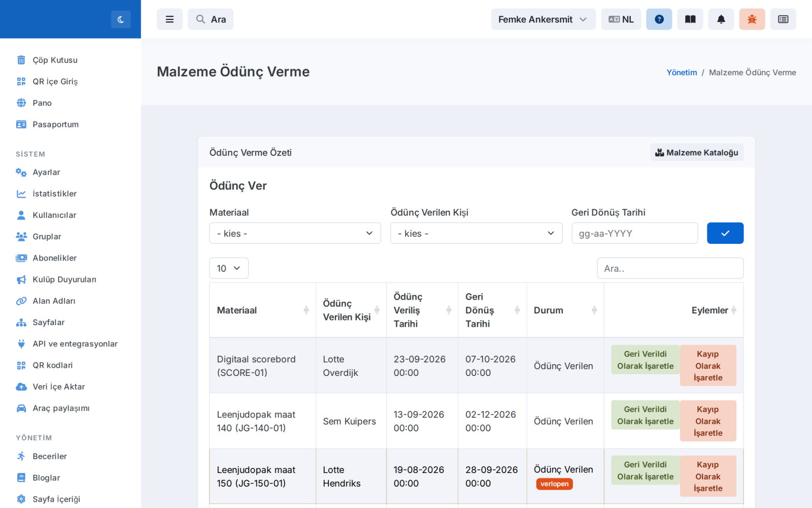The width and height of the screenshot is (812, 508).
Task: Click the red bug report icon
Action: click(x=752, y=19)
